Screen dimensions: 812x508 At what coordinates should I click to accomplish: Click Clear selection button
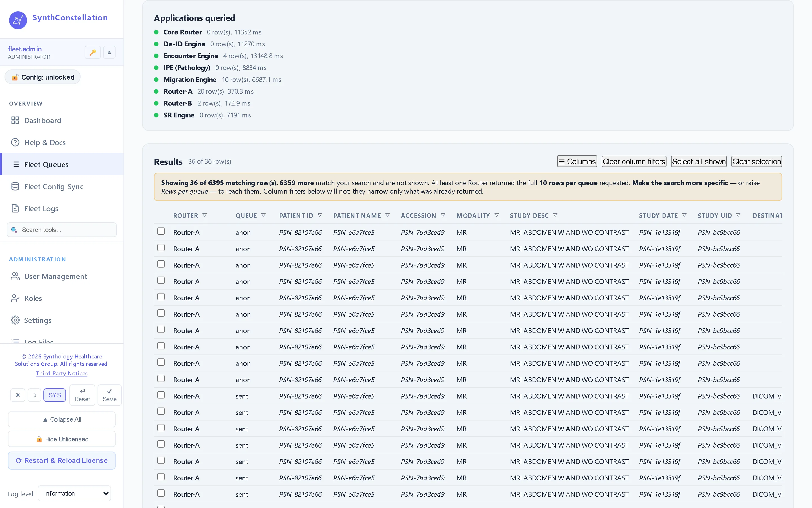(x=757, y=161)
